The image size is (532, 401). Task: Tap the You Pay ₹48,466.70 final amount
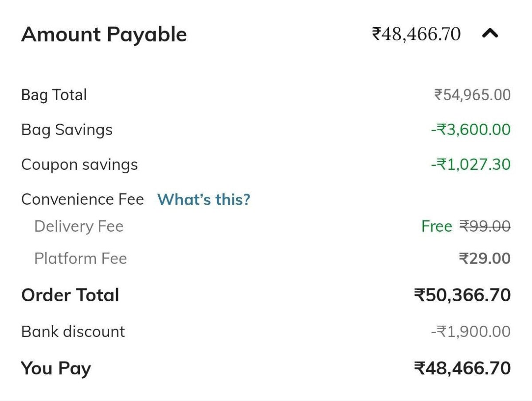coord(462,368)
